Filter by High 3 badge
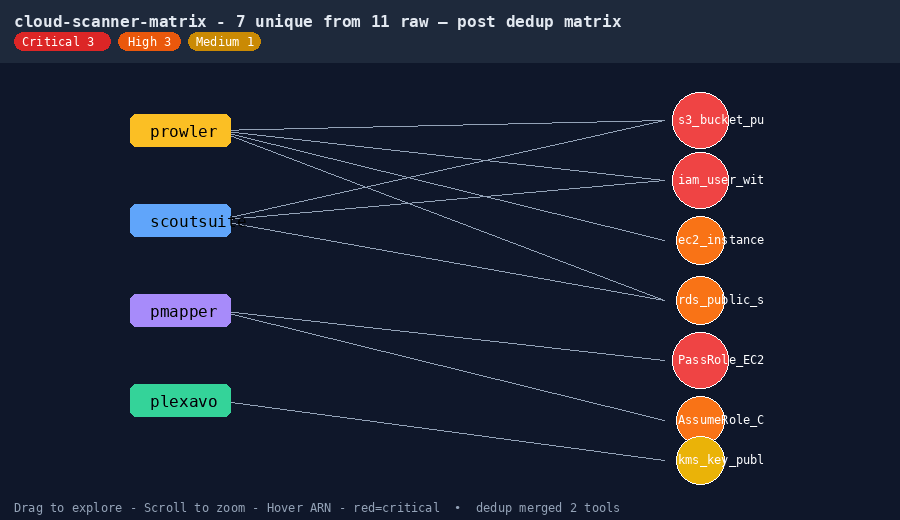Viewport: 900px width, 520px height. 149,42
